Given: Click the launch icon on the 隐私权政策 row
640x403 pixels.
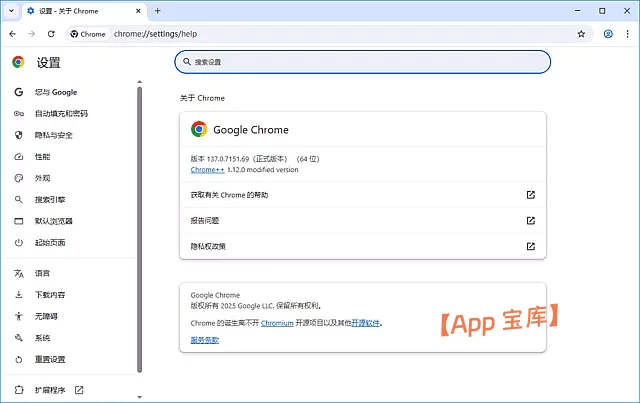Looking at the screenshot, I should pos(531,246).
